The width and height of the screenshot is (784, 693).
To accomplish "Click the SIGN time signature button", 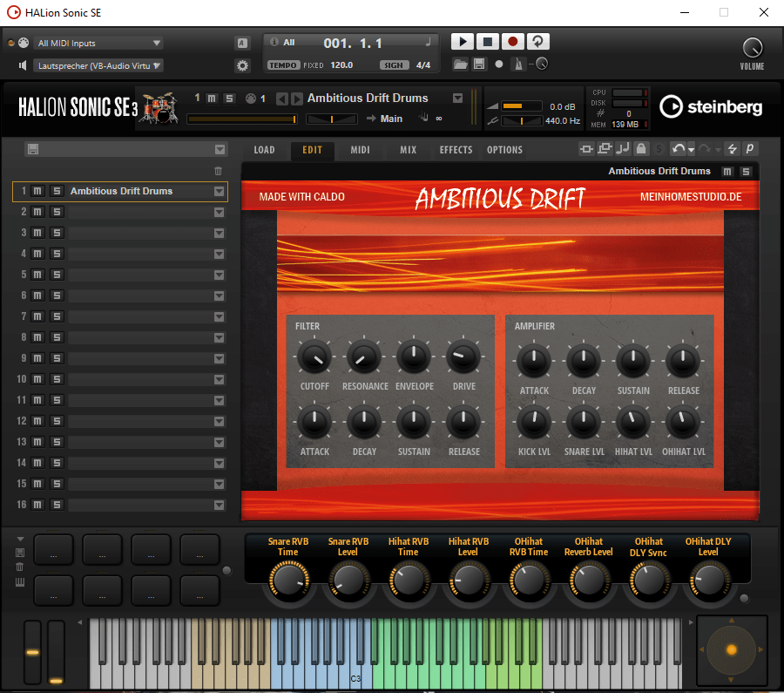I will (x=394, y=65).
